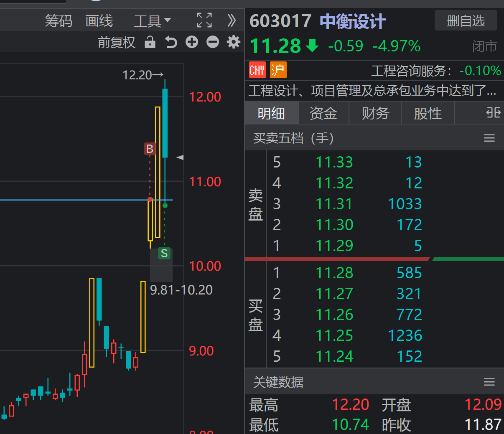The height and width of the screenshot is (434, 504).
Task: Click 开盘 value 12.09
Action: coord(483,404)
